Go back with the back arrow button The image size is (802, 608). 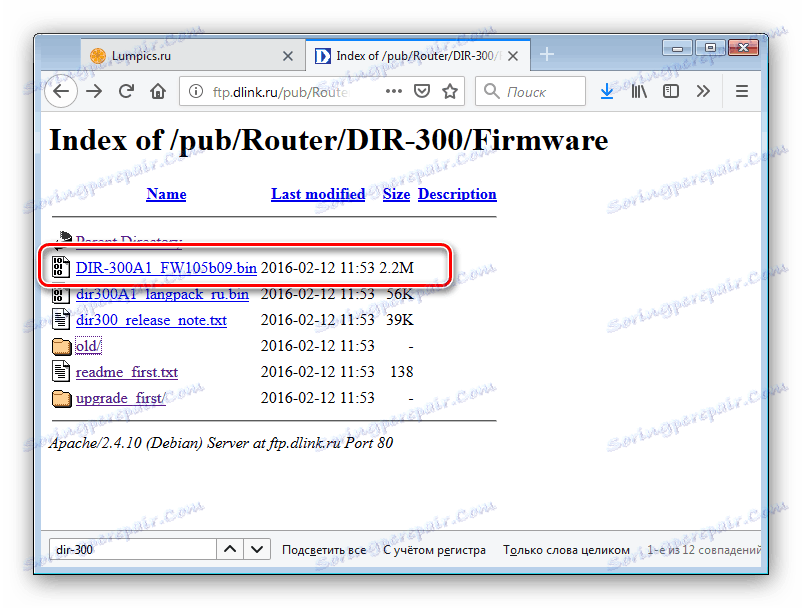click(x=61, y=92)
